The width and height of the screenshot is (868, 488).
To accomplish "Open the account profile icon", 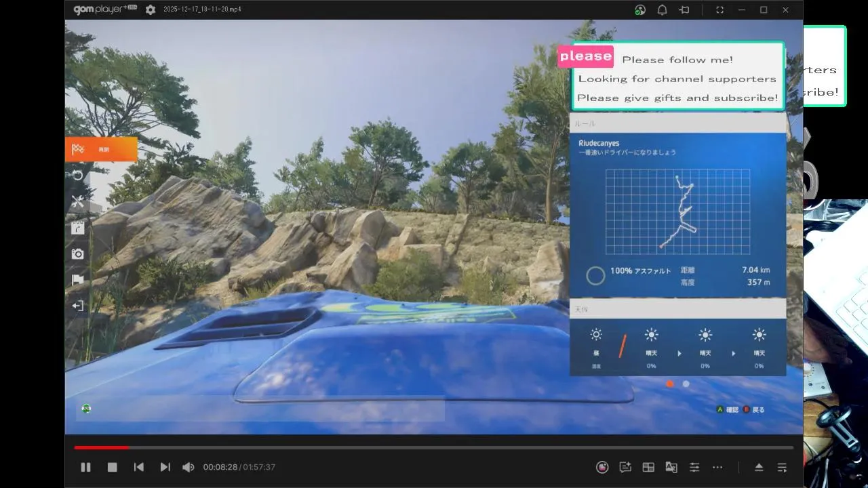I will 640,10.
